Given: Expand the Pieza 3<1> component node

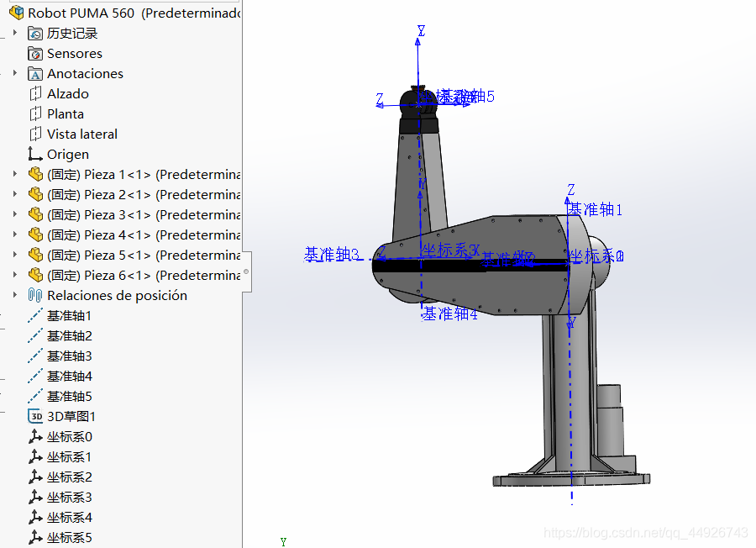Looking at the screenshot, I should (x=15, y=214).
